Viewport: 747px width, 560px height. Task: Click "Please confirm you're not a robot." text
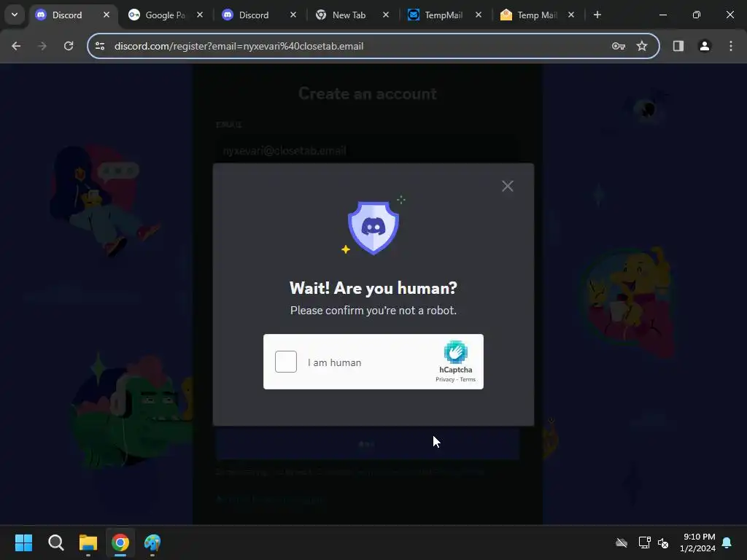(x=373, y=311)
